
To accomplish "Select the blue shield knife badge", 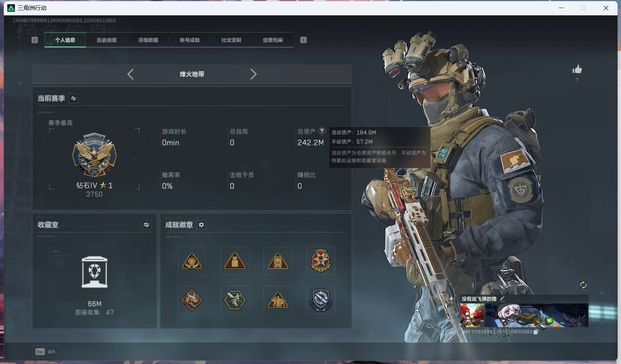I will [321, 300].
